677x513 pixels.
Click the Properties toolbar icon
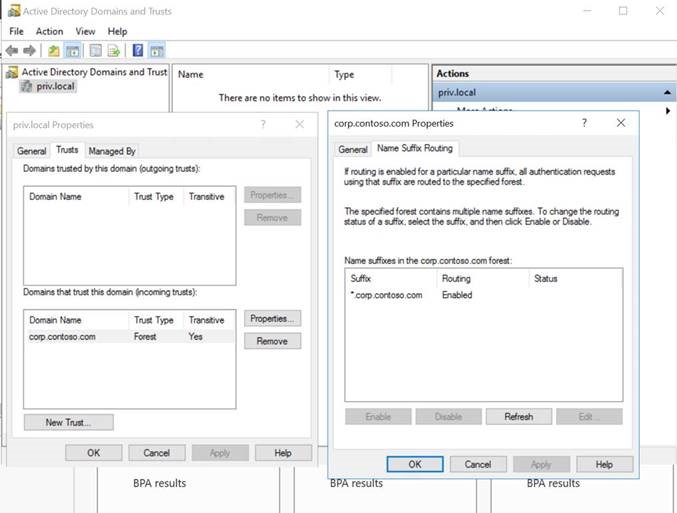point(95,51)
